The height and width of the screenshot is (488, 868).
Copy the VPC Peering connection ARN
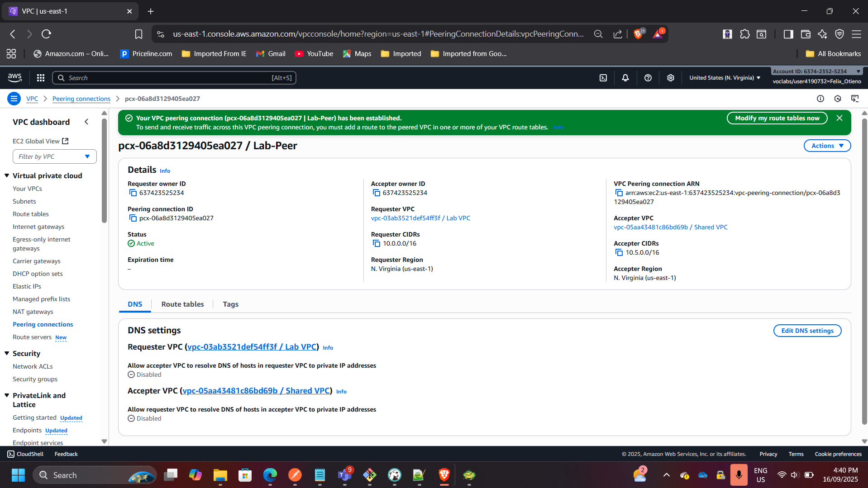[619, 193]
